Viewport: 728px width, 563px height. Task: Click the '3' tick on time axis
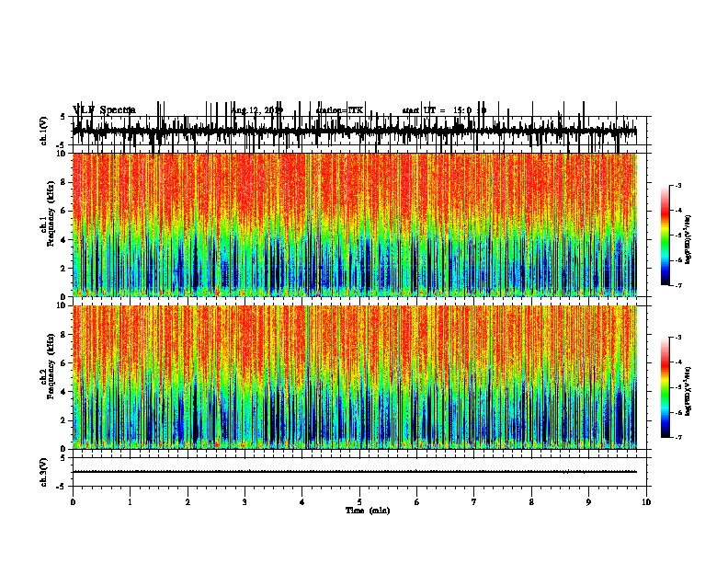[x=245, y=502]
